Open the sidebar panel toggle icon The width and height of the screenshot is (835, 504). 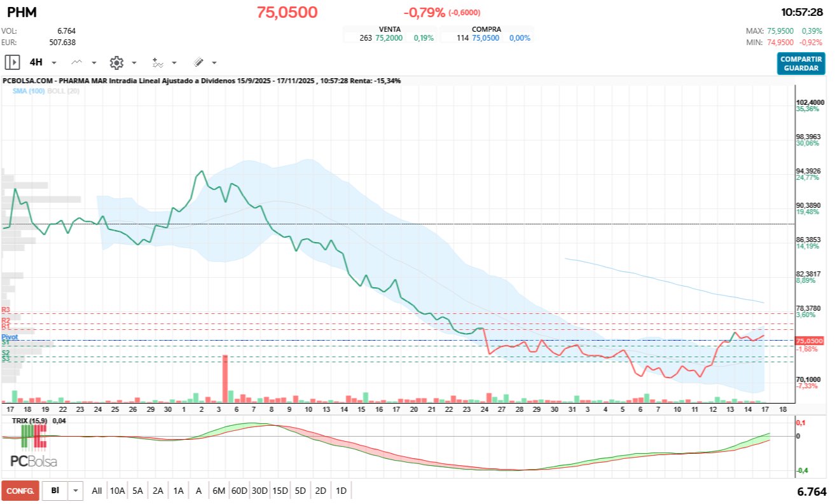(11, 62)
